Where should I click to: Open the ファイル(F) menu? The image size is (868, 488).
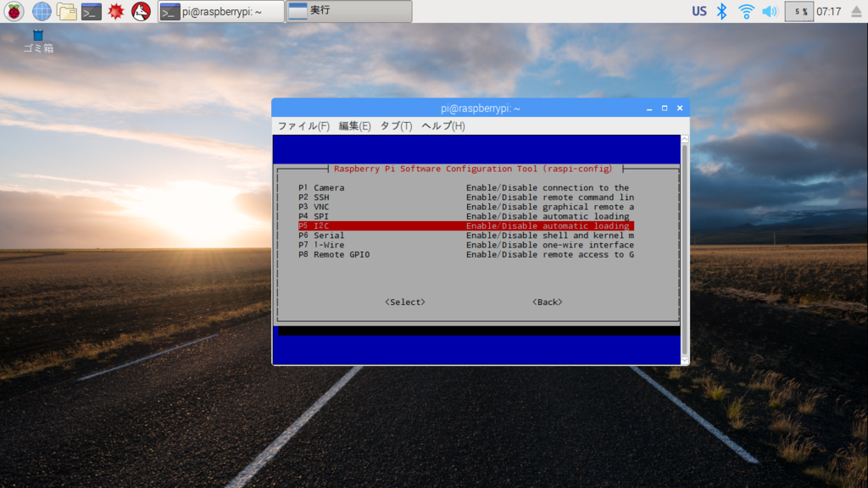(x=303, y=126)
